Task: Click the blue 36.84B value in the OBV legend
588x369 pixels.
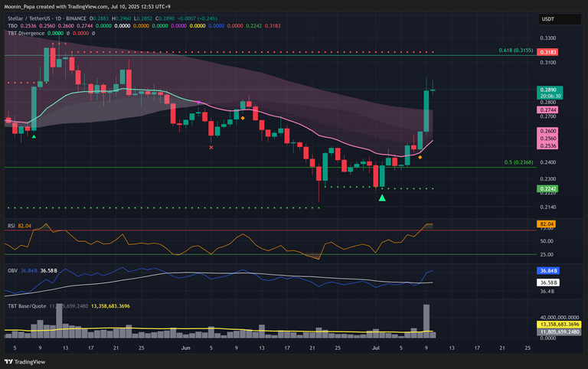Action: (29, 270)
